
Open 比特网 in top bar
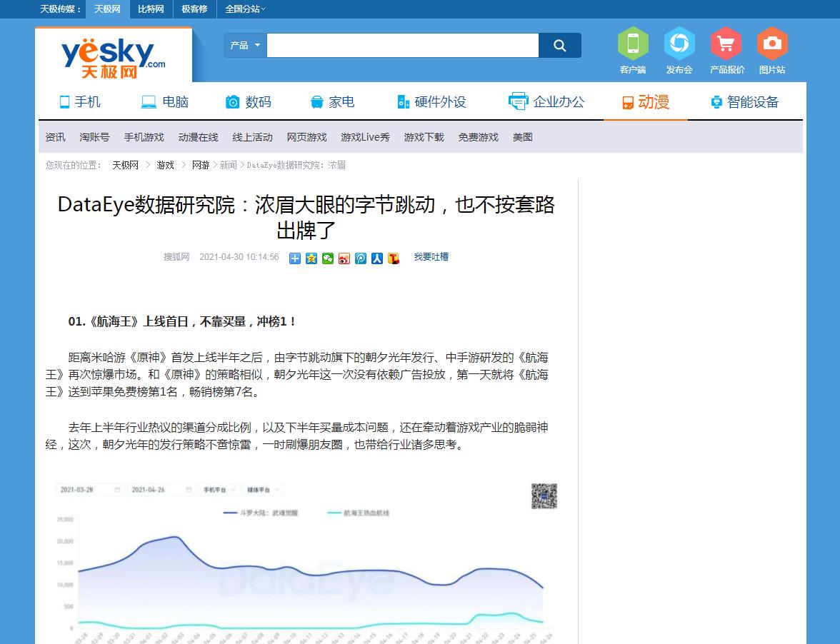point(151,9)
